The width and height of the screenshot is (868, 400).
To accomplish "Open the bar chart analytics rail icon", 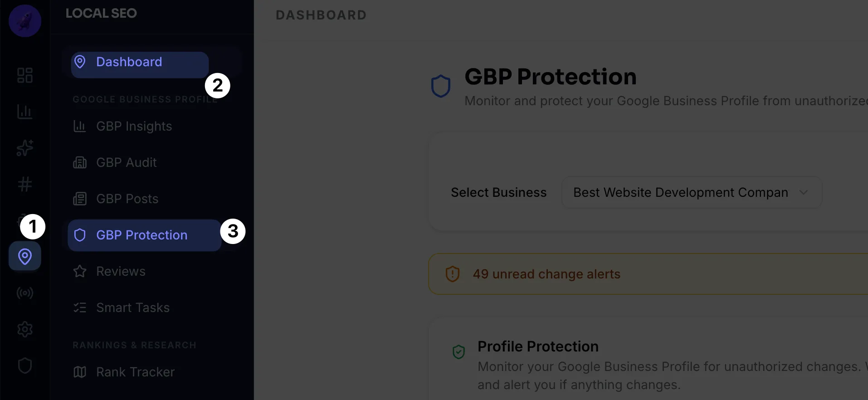I will 25,112.
